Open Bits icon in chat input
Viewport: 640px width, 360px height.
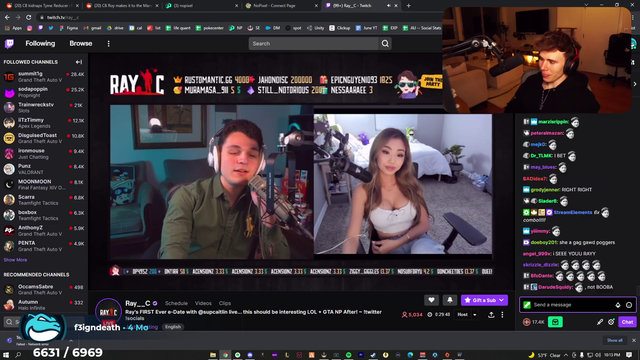[x=618, y=305]
